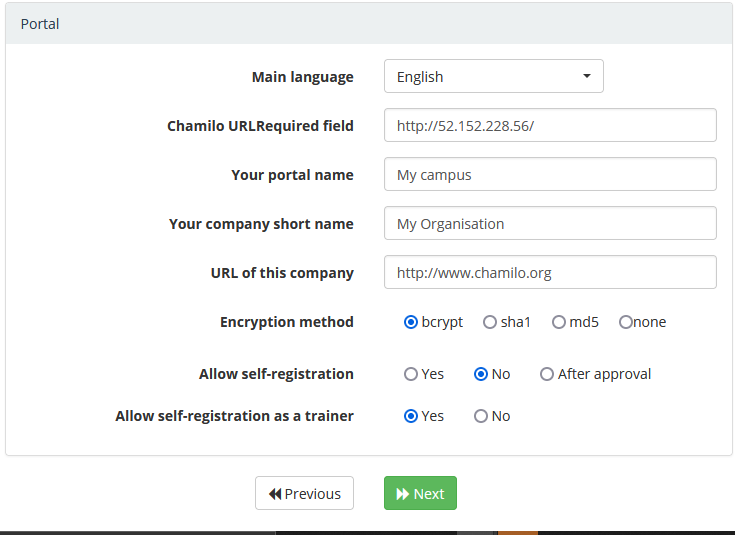Click the 'URL of this company' field

[x=550, y=273]
